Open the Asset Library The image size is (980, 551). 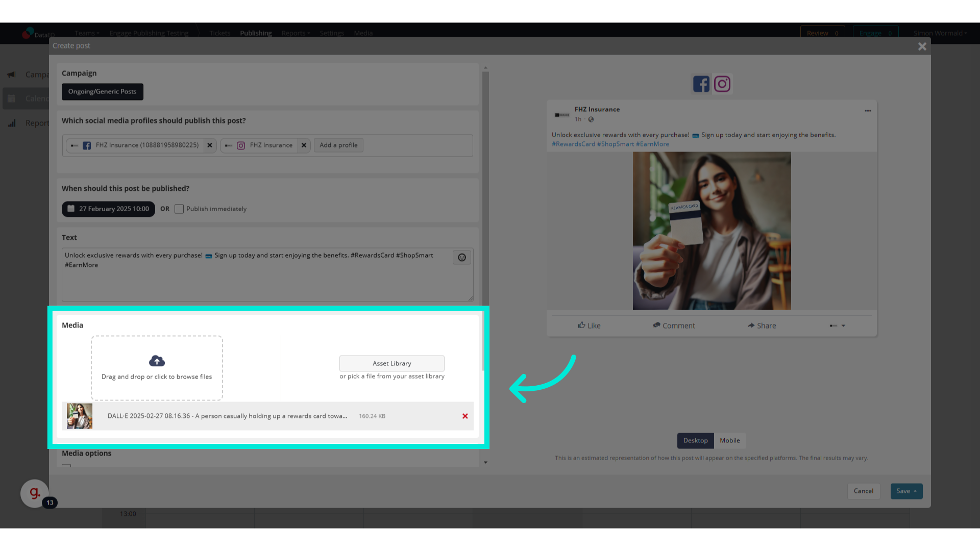pos(391,364)
